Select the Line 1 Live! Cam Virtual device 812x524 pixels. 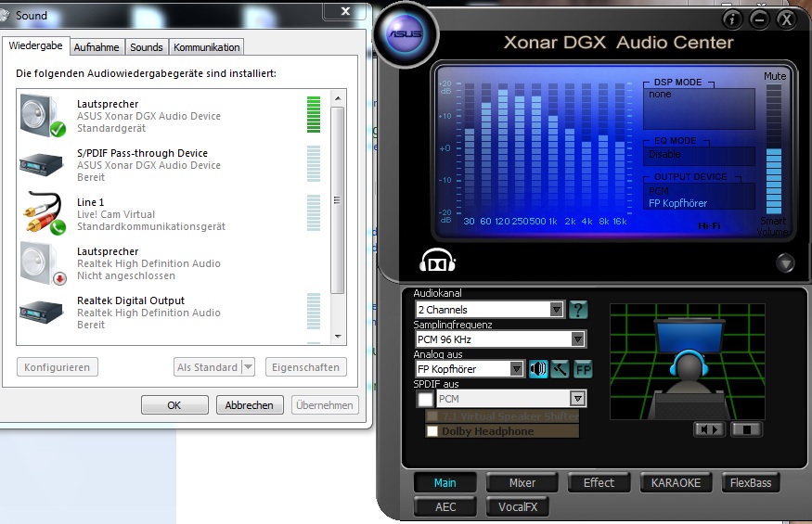173,214
